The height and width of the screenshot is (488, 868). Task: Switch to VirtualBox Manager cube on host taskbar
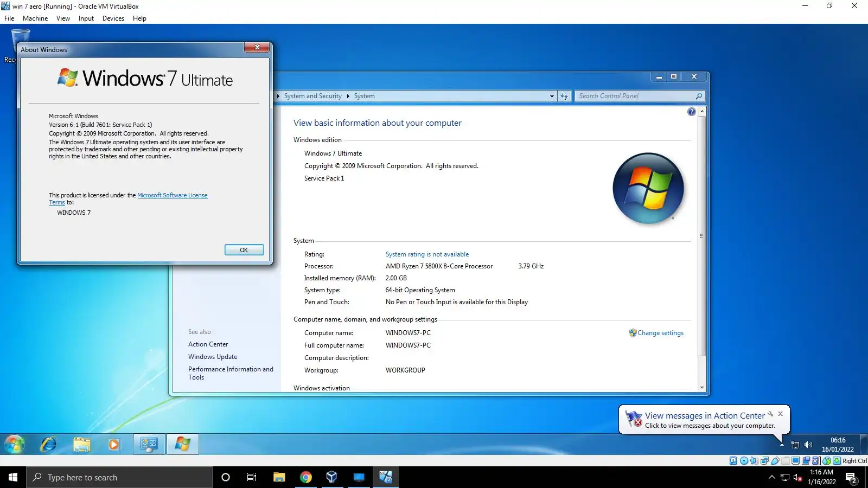click(x=332, y=477)
